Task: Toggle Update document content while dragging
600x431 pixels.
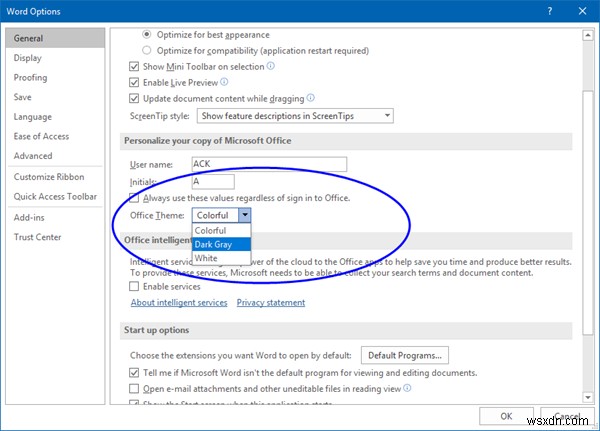Action: coord(134,99)
